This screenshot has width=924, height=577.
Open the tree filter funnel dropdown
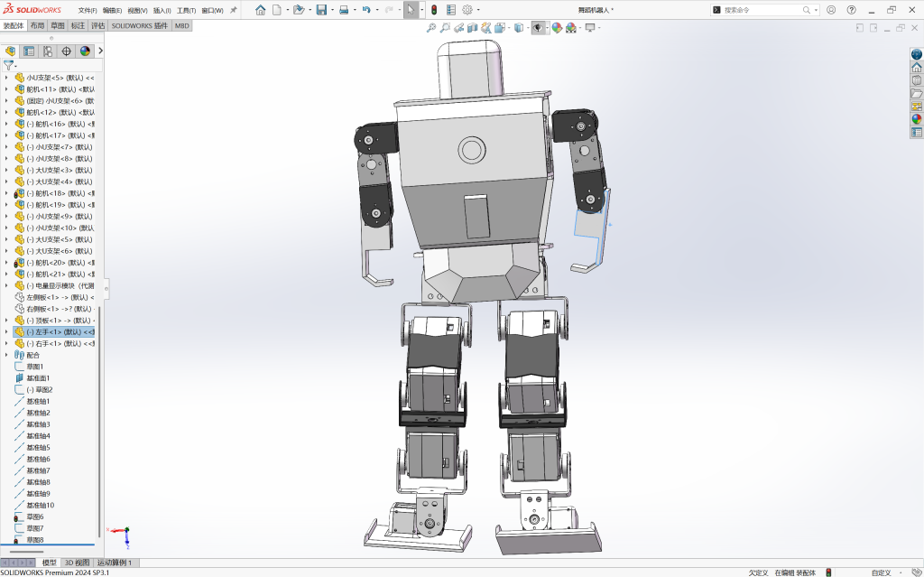pyautogui.click(x=9, y=66)
